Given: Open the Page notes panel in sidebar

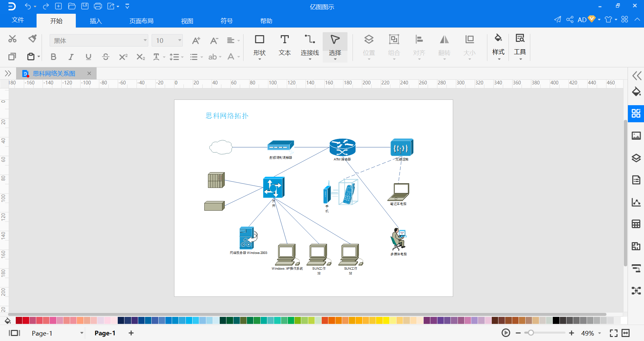Looking at the screenshot, I should pyautogui.click(x=636, y=180).
